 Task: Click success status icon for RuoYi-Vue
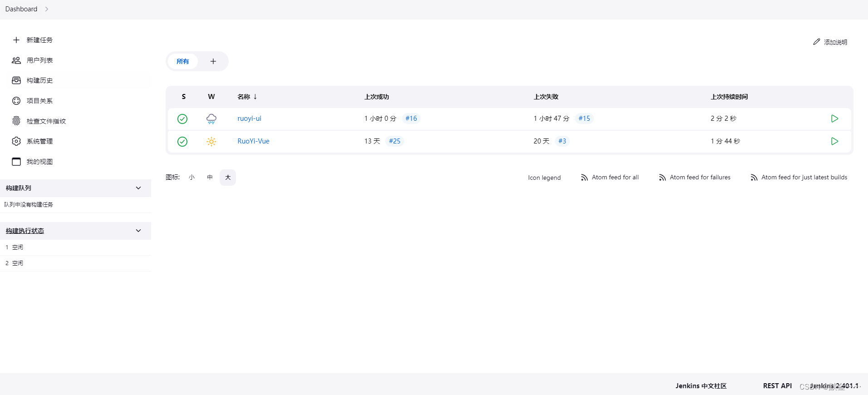(182, 142)
